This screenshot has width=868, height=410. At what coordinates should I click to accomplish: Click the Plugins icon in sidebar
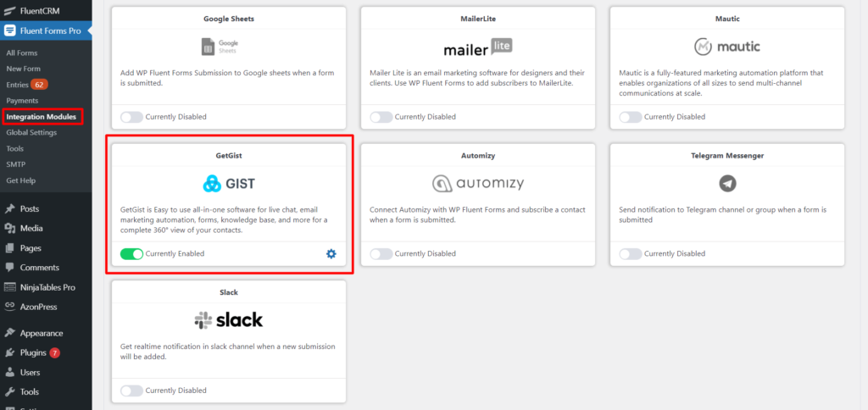point(9,352)
